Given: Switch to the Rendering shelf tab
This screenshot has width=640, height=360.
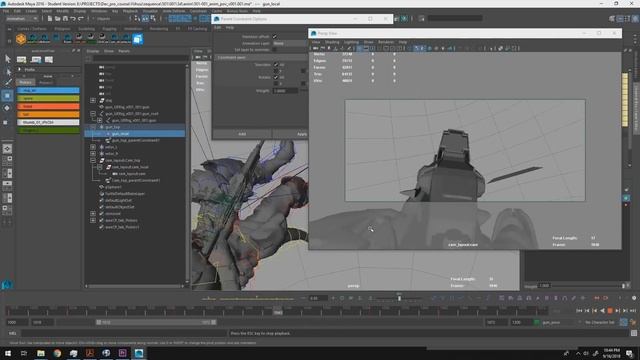Looking at the screenshot, I should [159, 29].
